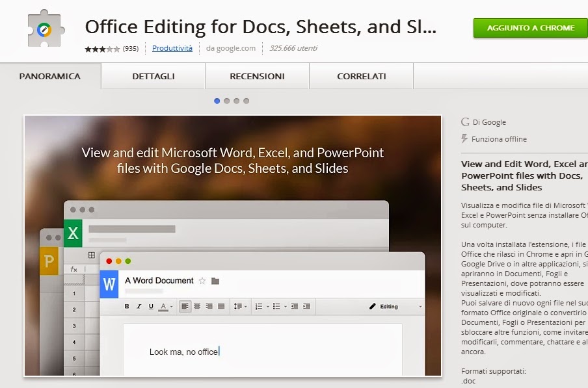Viewport: 588px width, 388px height.
Task: Select the fourth carousel dot
Action: pos(246,101)
